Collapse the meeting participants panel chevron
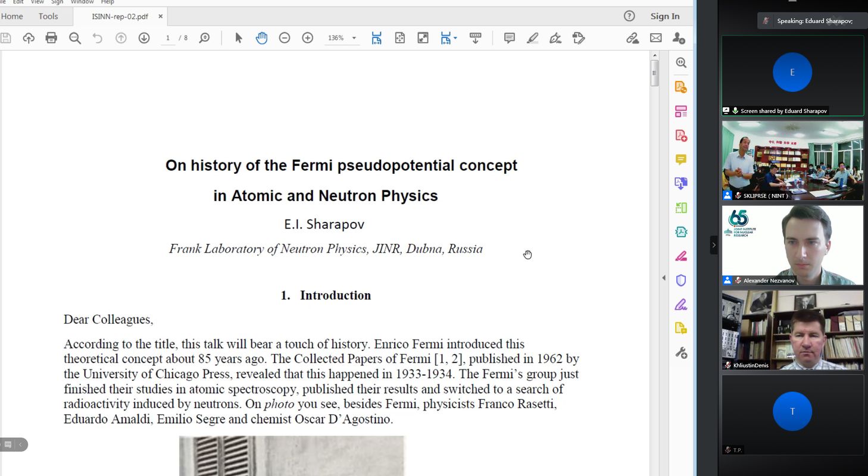 (714, 245)
